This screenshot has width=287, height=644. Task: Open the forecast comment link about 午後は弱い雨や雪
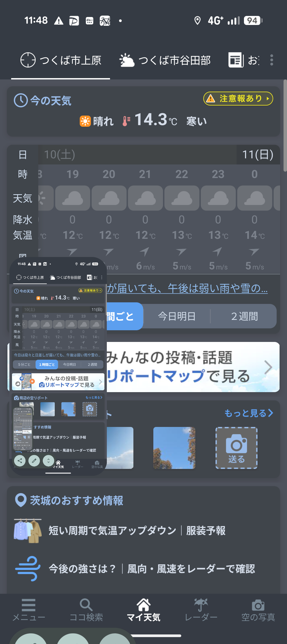pos(187,288)
